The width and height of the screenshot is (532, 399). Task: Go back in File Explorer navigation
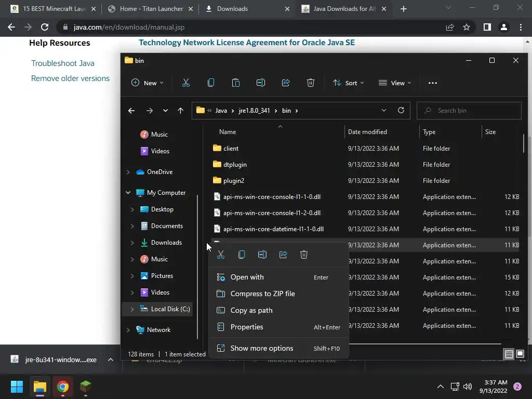pos(131,111)
